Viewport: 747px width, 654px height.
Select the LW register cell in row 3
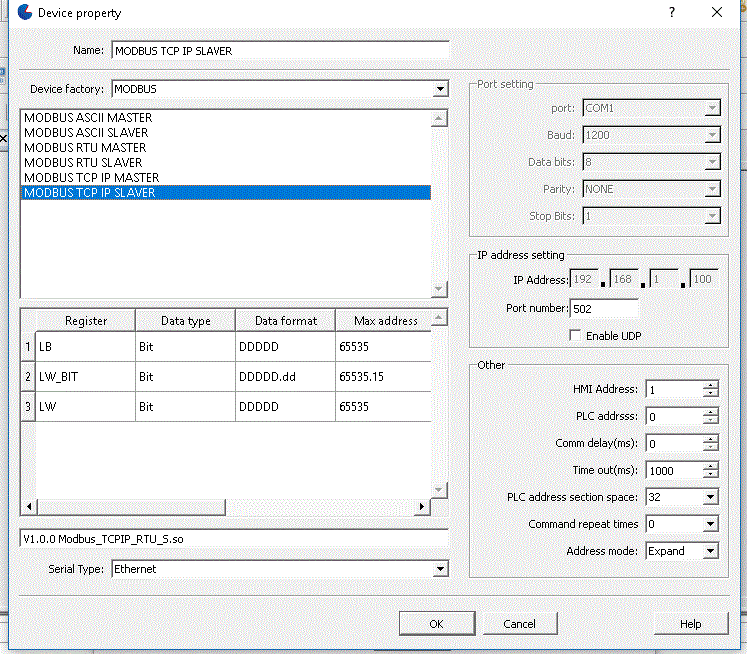[x=86, y=406]
